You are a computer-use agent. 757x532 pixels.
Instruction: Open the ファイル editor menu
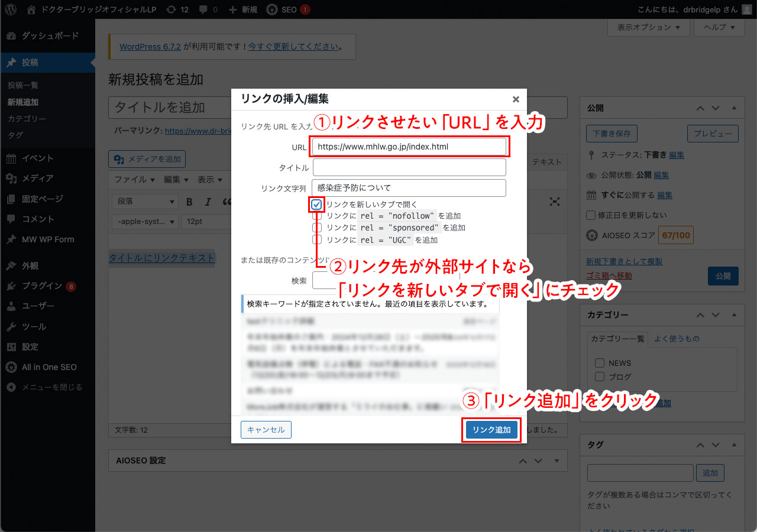(134, 179)
